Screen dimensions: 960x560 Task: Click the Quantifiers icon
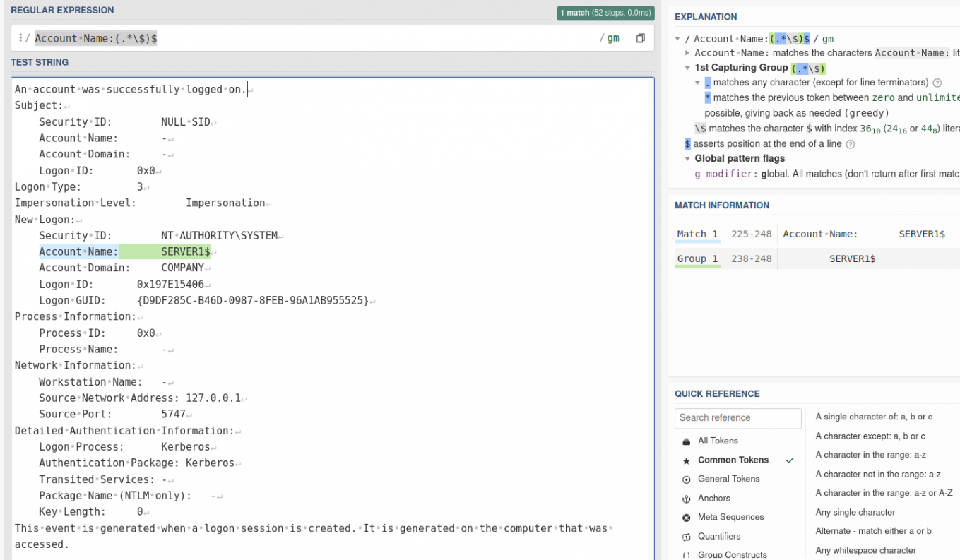[686, 537]
